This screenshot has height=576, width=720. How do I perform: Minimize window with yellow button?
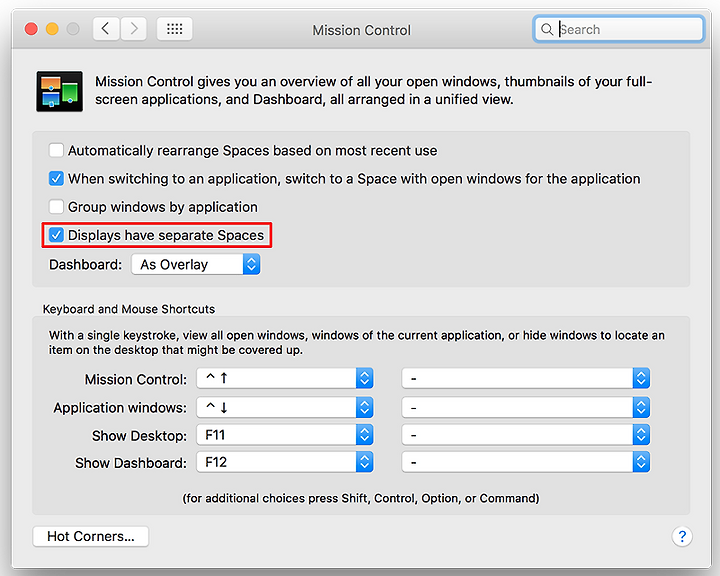pyautogui.click(x=52, y=29)
